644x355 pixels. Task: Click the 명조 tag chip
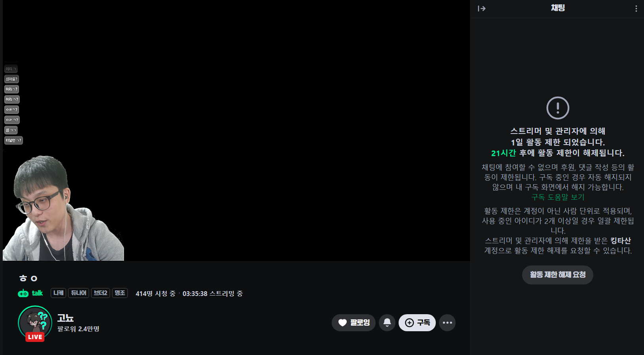[x=120, y=293]
